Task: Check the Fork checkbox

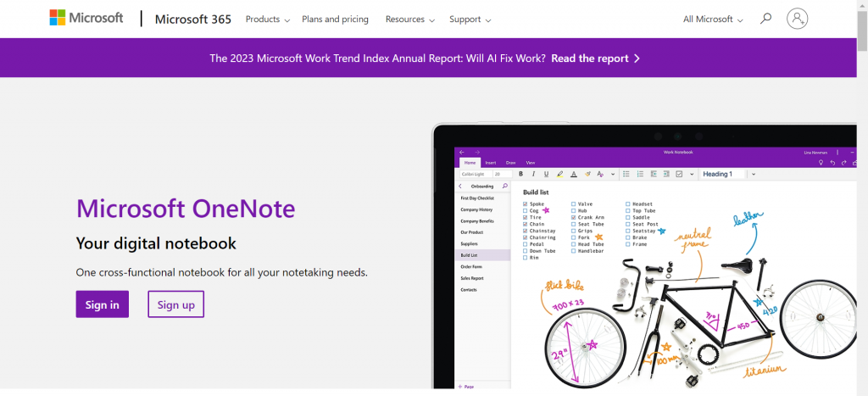Action: (574, 237)
